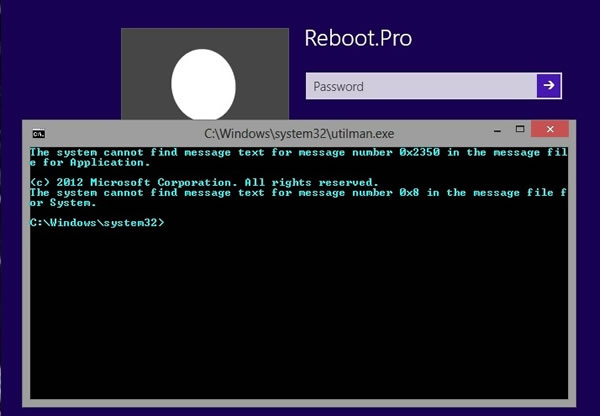Open the command prompt system menu icon
The height and width of the screenshot is (416, 600).
click(x=39, y=134)
